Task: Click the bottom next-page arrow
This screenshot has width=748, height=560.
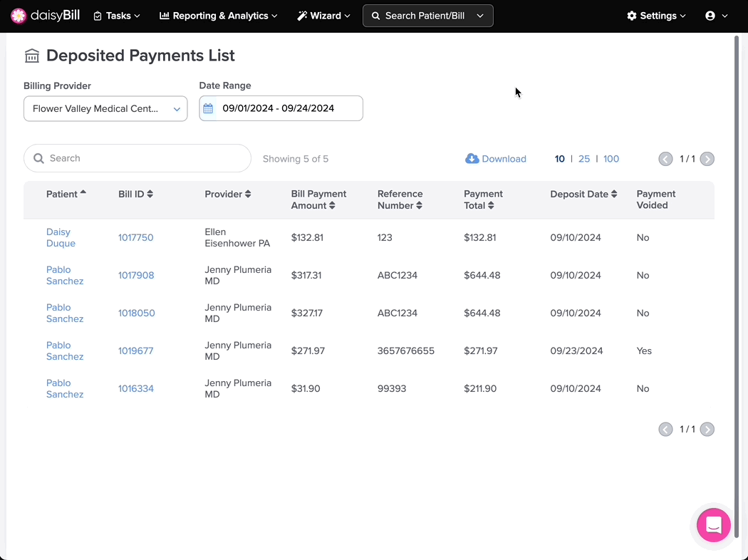Action: 707,430
